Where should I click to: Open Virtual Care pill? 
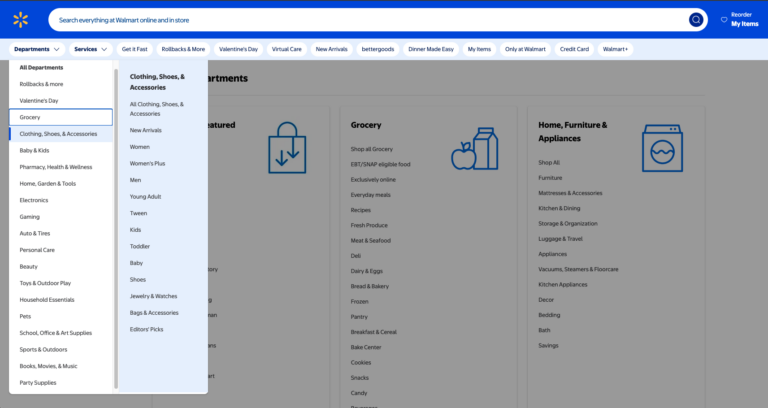pyautogui.click(x=287, y=49)
